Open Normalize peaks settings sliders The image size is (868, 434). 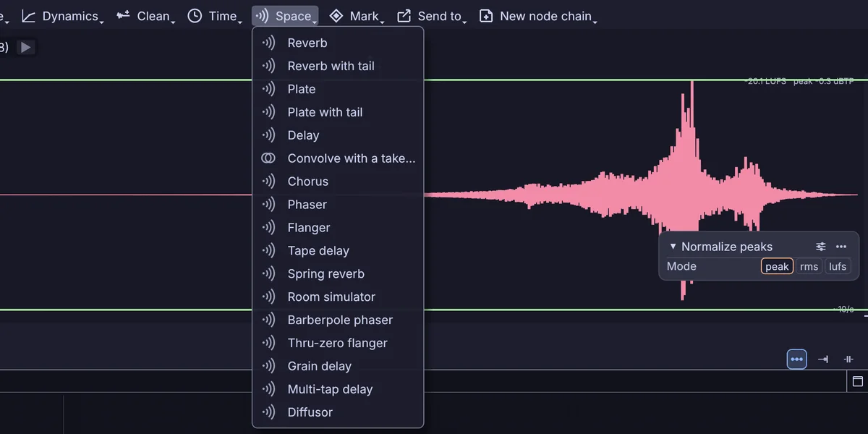(x=821, y=247)
